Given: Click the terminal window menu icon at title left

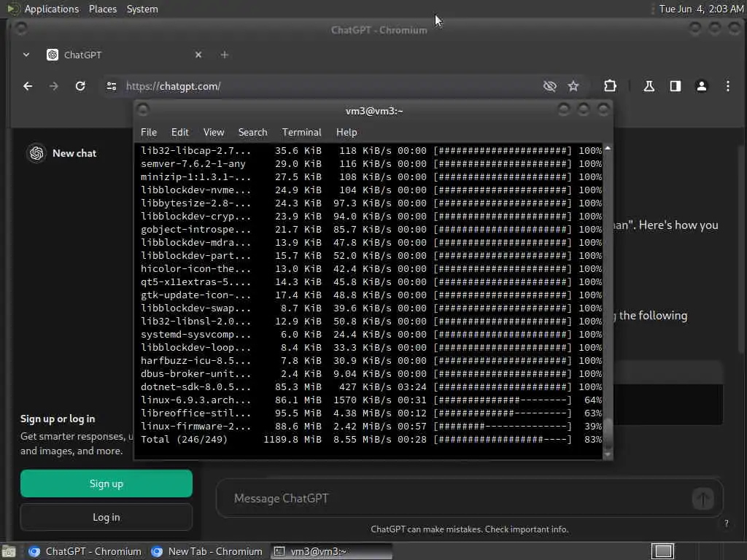Looking at the screenshot, I should click(142, 110).
